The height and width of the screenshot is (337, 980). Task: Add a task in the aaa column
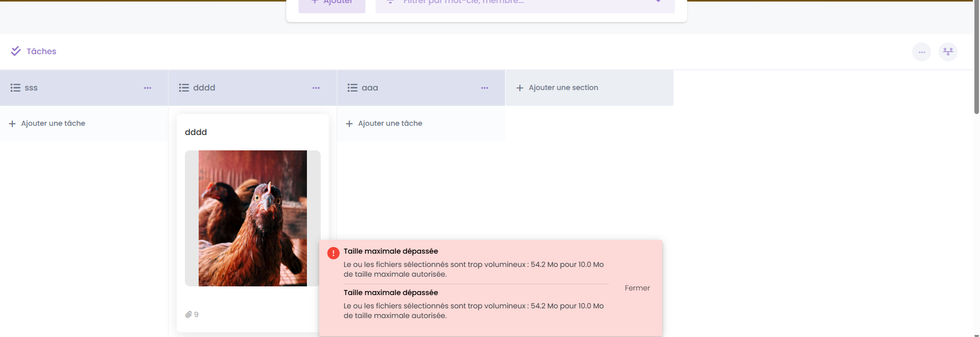click(x=390, y=123)
